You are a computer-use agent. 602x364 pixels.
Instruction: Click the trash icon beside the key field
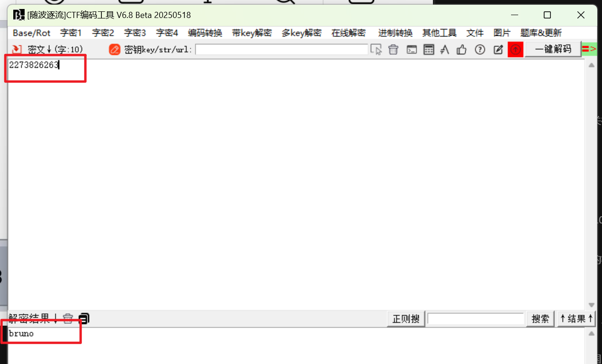tap(393, 49)
